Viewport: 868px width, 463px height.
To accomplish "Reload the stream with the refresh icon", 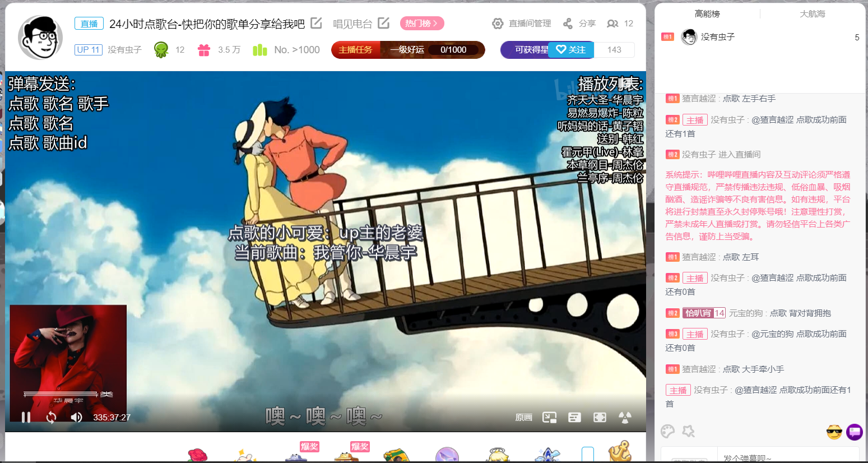I will coord(51,417).
